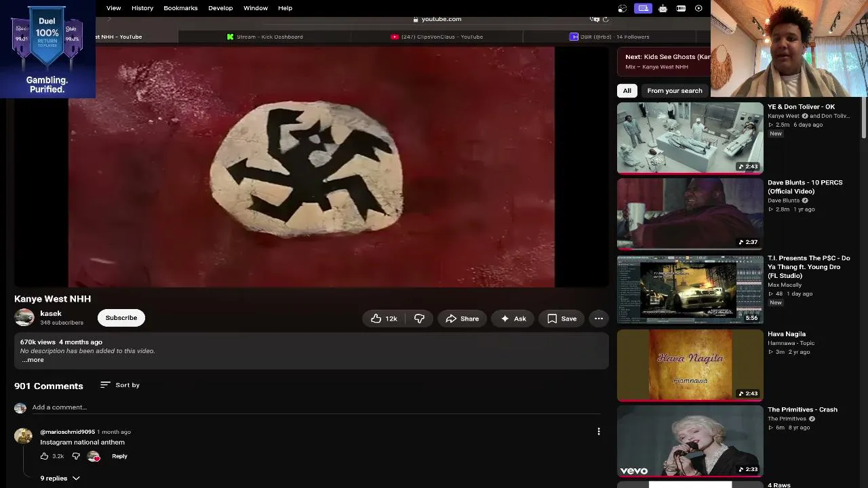Open @marioschmid9095 username link
This screenshot has height=488, width=868.
point(67,432)
